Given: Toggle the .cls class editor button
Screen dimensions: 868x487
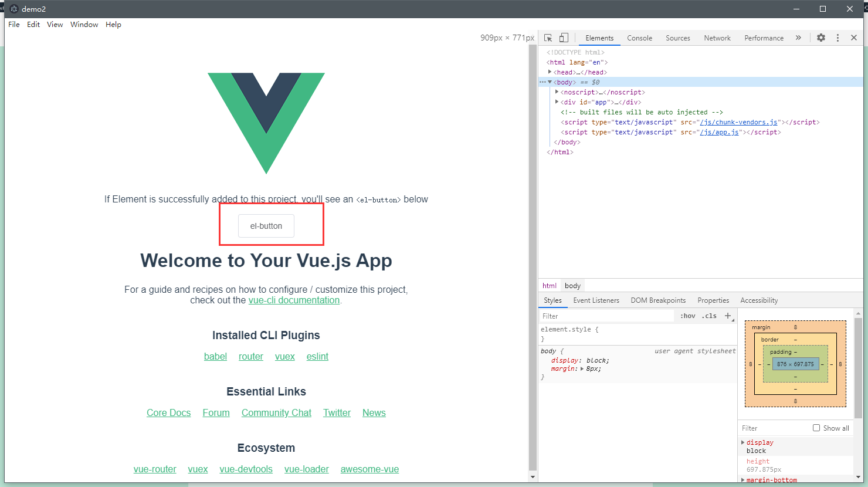Looking at the screenshot, I should point(709,316).
